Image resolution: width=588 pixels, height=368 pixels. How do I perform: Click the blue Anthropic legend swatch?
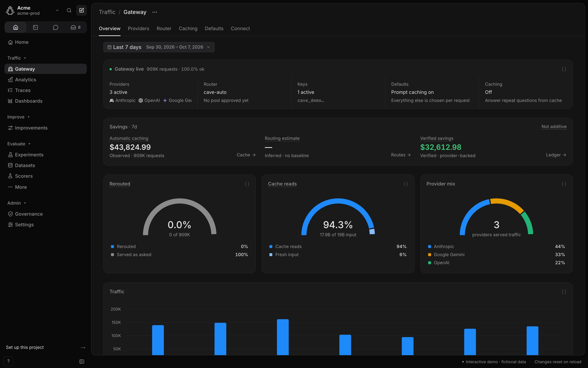click(430, 247)
